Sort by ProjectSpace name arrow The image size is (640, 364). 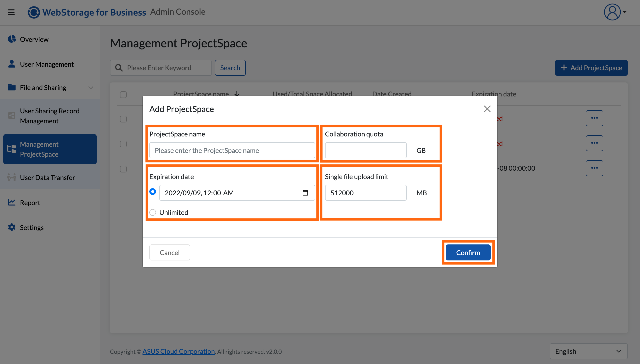pyautogui.click(x=237, y=94)
